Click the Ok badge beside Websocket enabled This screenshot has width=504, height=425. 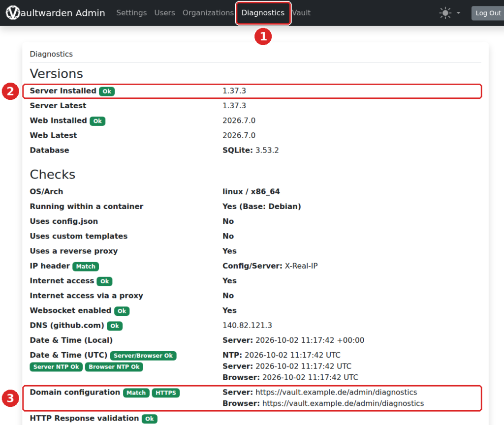(x=122, y=311)
